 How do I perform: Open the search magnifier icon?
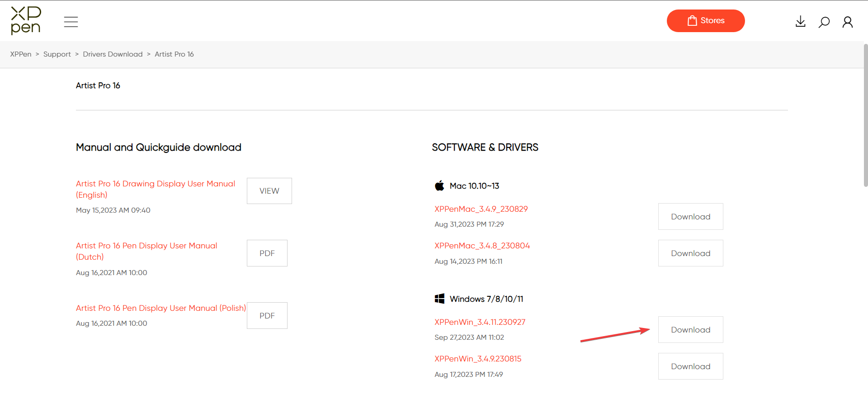pyautogui.click(x=824, y=22)
